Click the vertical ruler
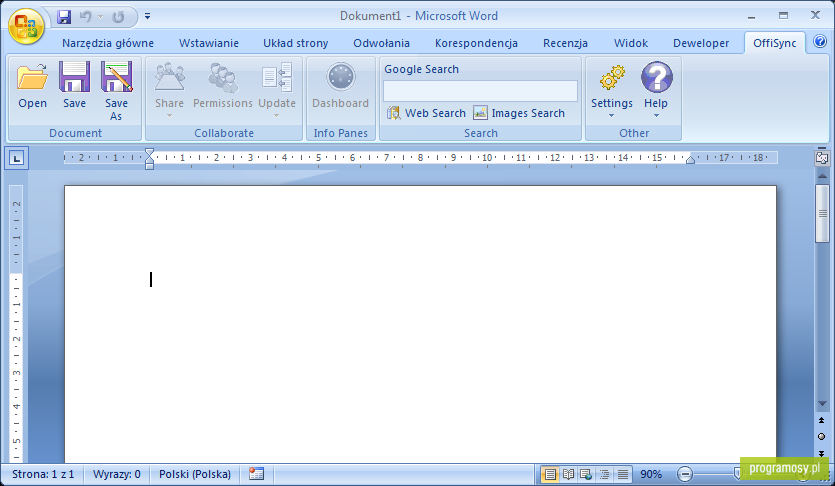835x486 pixels. pos(17,324)
